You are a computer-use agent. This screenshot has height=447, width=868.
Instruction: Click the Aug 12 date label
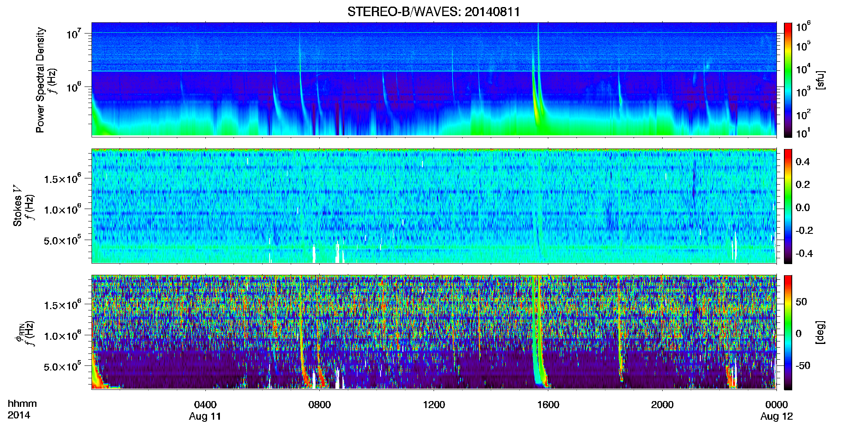pyautogui.click(x=776, y=416)
